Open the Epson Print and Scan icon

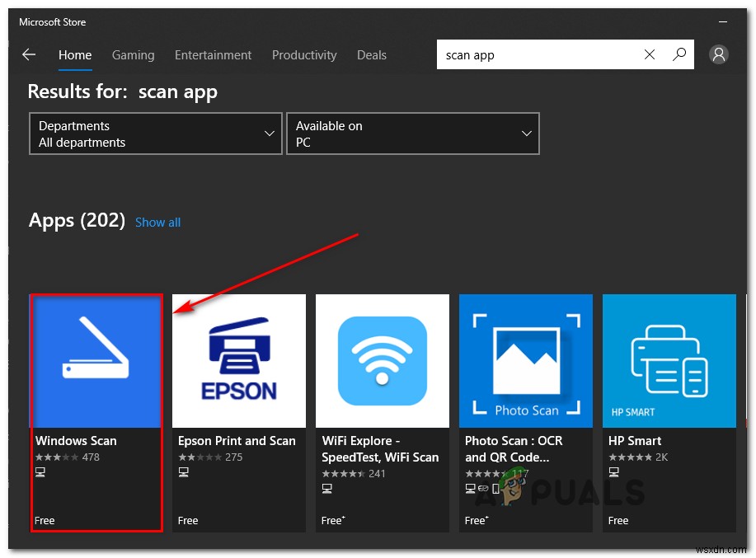(x=239, y=361)
